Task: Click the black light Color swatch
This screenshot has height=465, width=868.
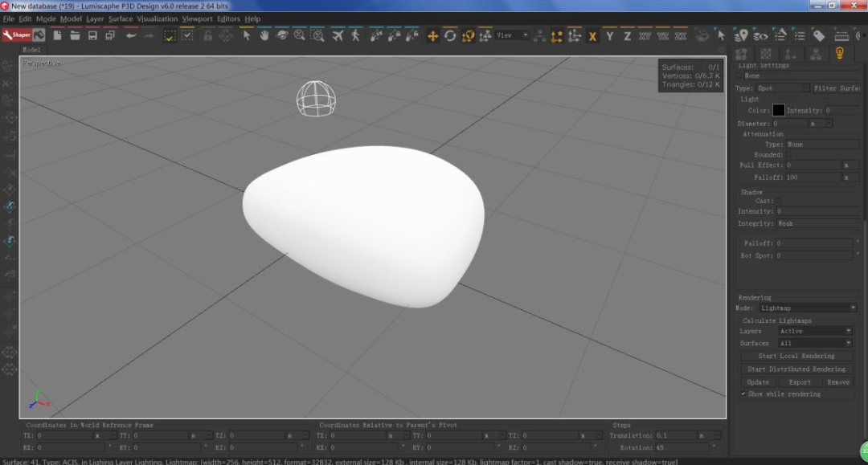Action: (x=778, y=111)
